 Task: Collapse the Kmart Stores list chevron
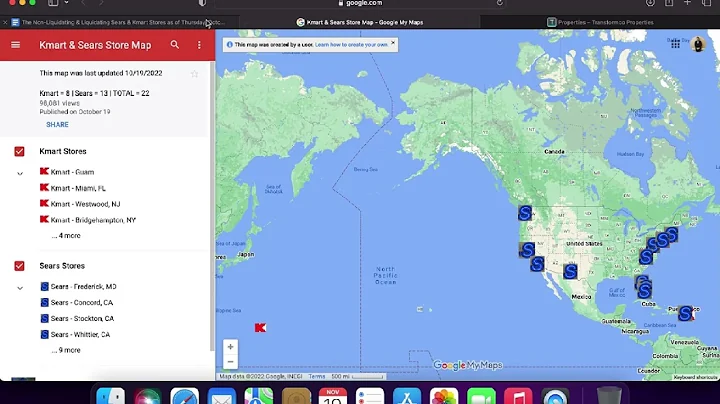coord(20,174)
